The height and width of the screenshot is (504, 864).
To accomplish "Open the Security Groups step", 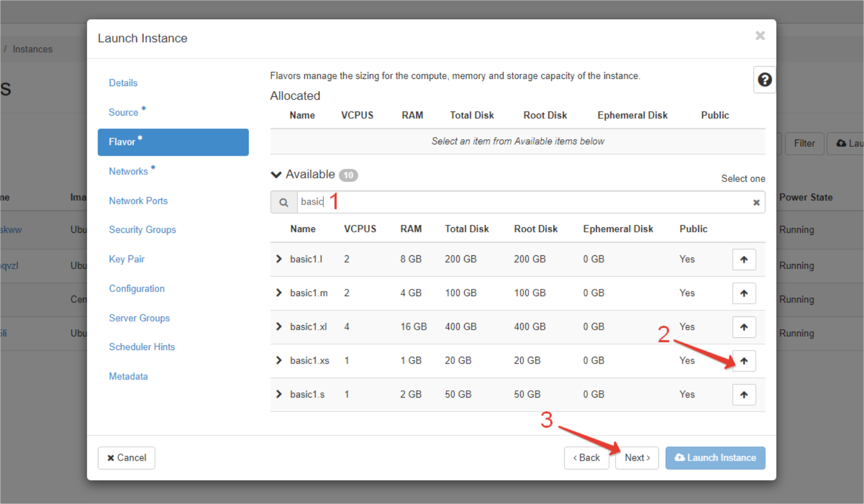I will pyautogui.click(x=142, y=230).
